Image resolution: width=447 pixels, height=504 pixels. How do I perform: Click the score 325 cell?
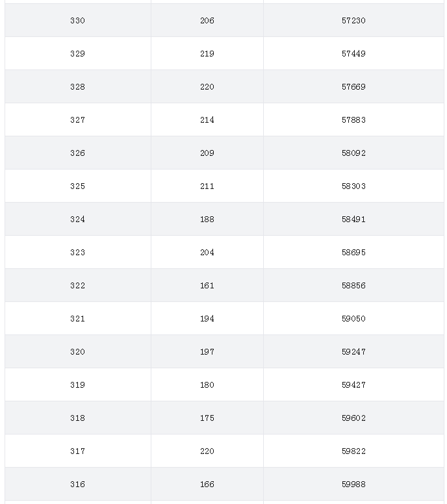coord(78,186)
